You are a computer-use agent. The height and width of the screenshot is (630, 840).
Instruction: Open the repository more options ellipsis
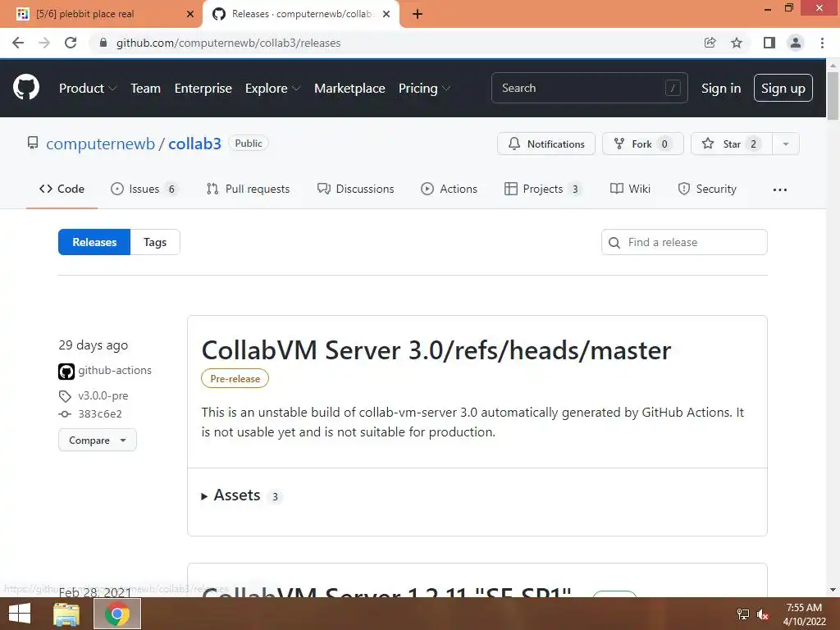[x=780, y=189]
